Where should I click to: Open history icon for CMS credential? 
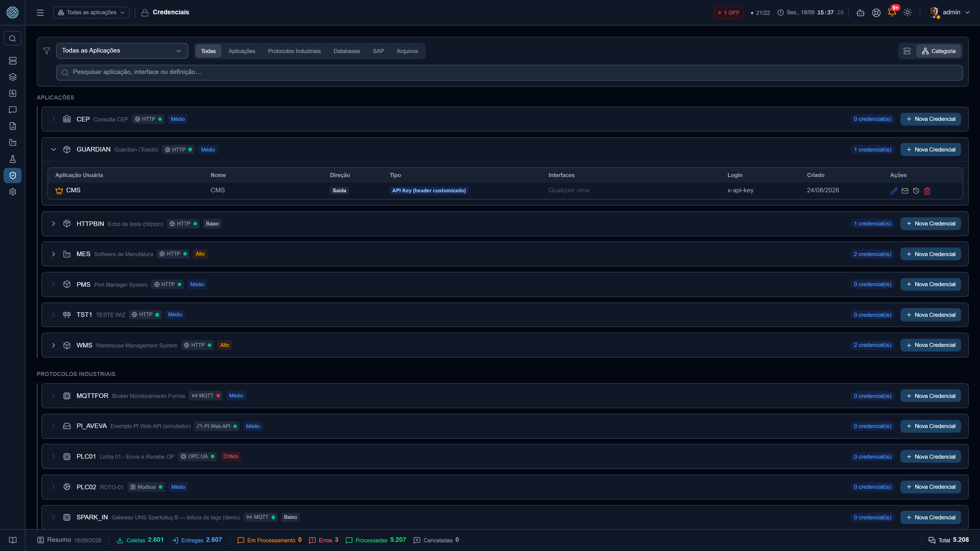tap(916, 191)
